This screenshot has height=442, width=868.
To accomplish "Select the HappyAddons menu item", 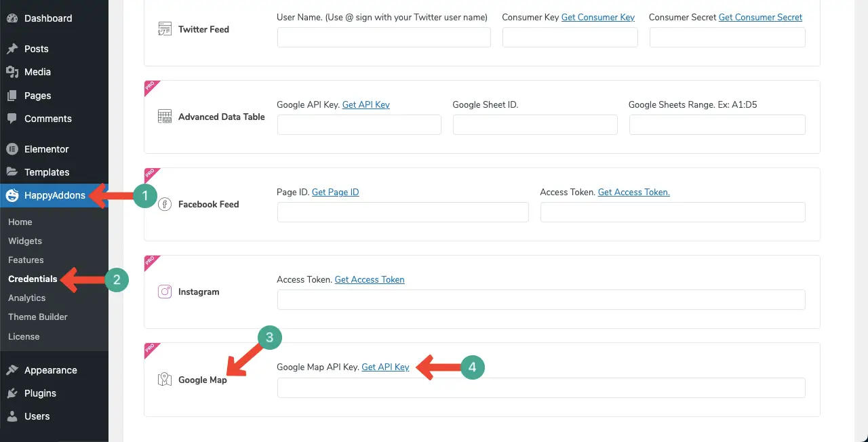I will click(54, 196).
